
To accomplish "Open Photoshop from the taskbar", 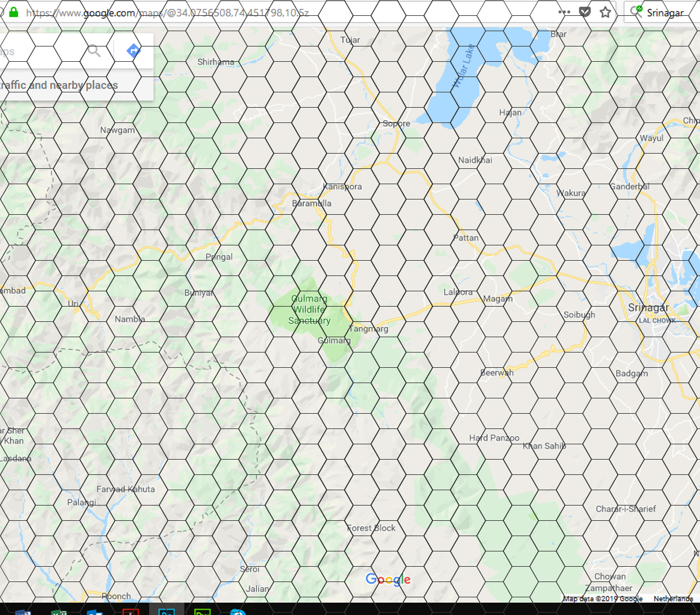I will click(x=166, y=611).
